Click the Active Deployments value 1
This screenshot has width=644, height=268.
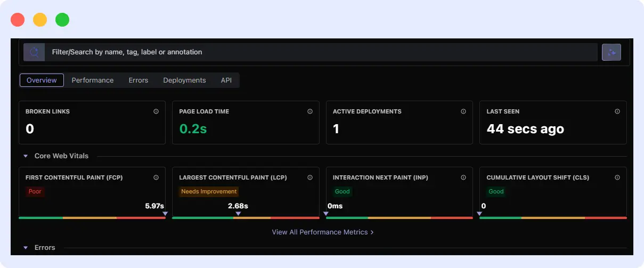click(336, 129)
